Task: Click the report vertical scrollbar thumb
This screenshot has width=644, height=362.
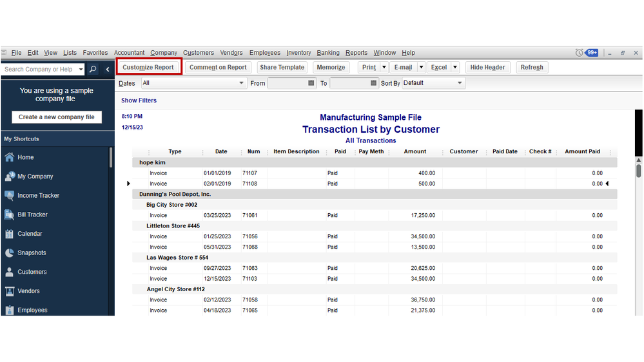Action: [638, 171]
